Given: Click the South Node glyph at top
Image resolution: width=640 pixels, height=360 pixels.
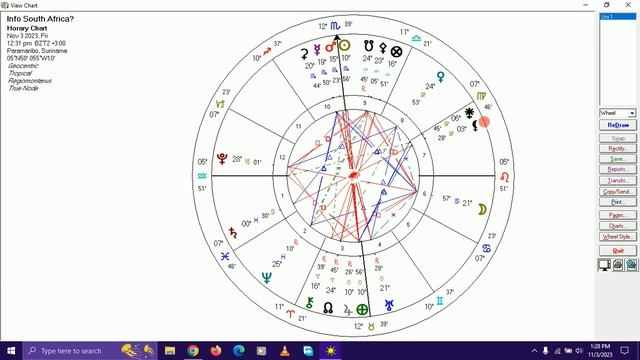Looking at the screenshot, I should click(x=369, y=45).
